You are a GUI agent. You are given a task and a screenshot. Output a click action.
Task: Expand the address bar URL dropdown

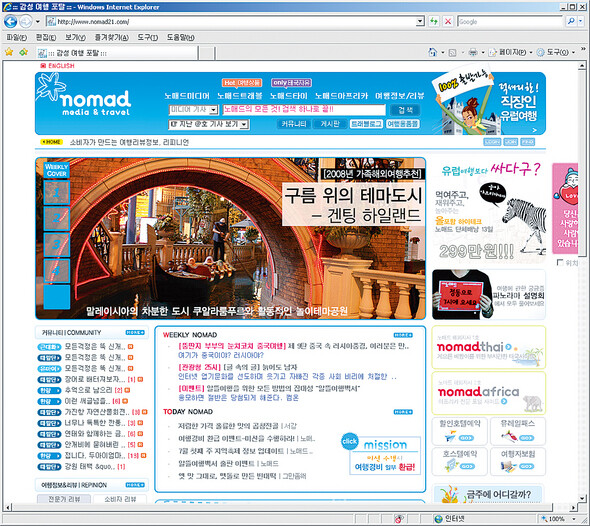420,22
